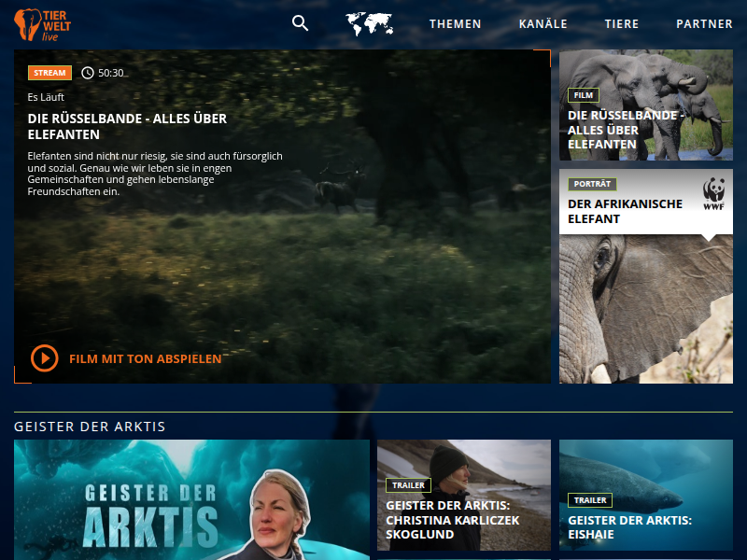The image size is (747, 560).
Task: Open the search magnifier icon
Action: (x=300, y=23)
